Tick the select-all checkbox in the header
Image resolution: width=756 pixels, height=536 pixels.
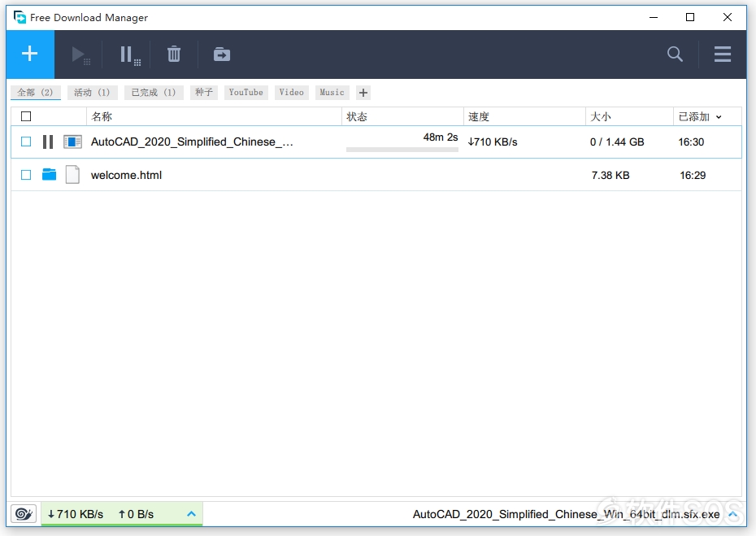point(26,116)
